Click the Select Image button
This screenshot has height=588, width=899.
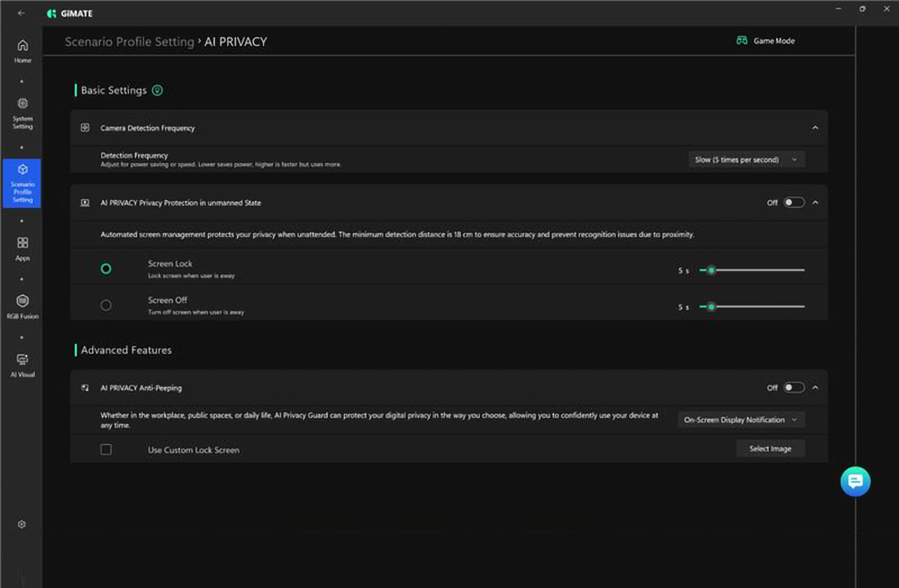(770, 448)
